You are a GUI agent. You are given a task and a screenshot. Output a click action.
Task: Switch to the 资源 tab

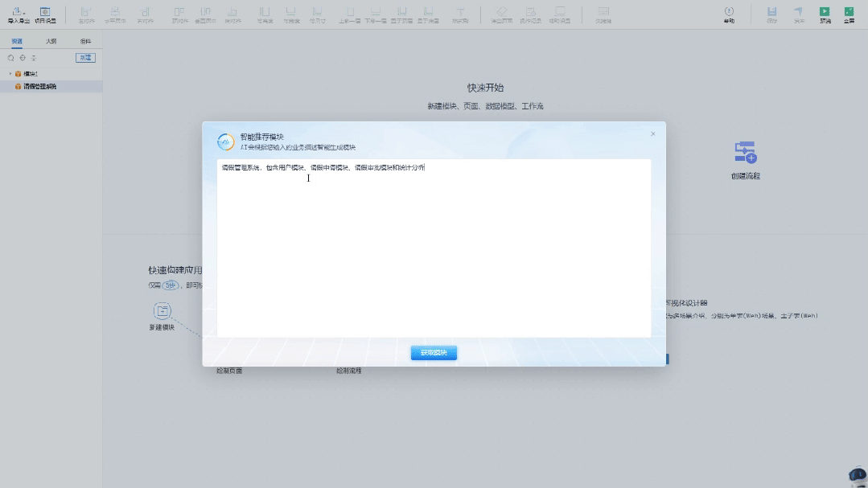pyautogui.click(x=17, y=41)
